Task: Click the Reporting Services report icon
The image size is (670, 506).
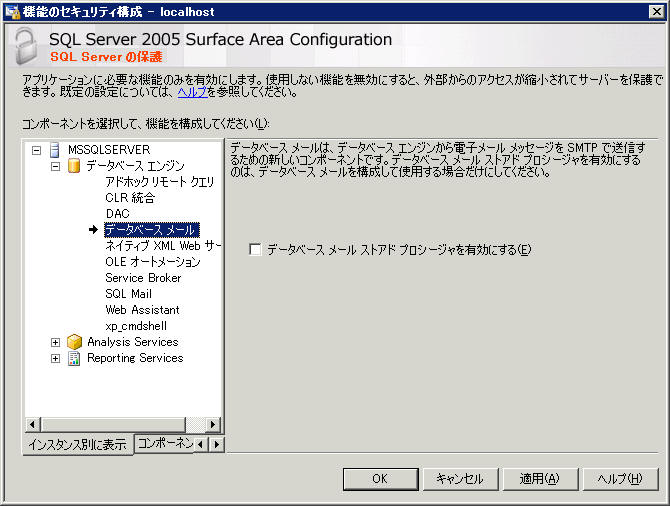Action: tap(74, 358)
